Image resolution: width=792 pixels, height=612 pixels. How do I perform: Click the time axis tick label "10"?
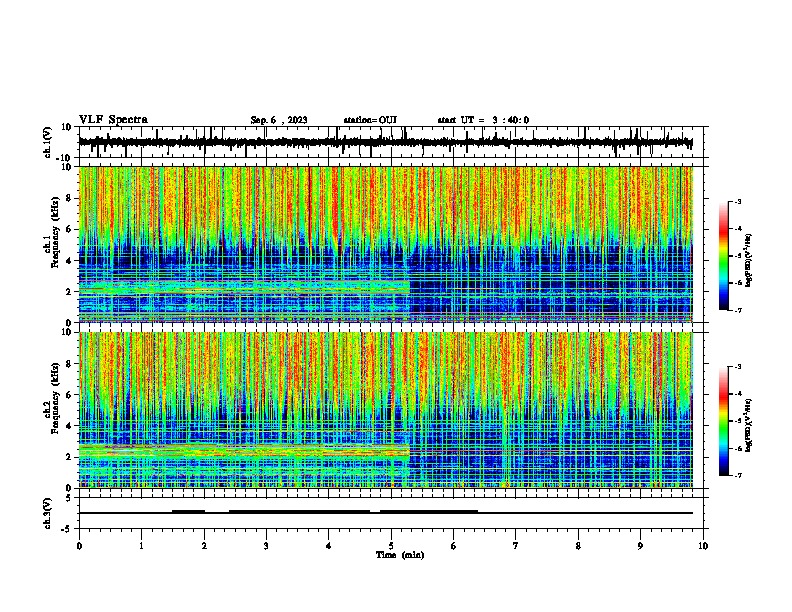(x=703, y=546)
